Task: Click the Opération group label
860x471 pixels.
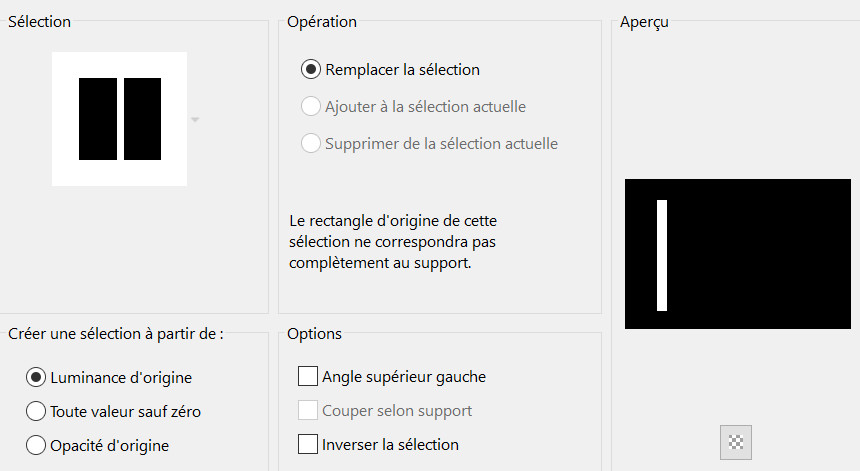Action: (x=321, y=22)
